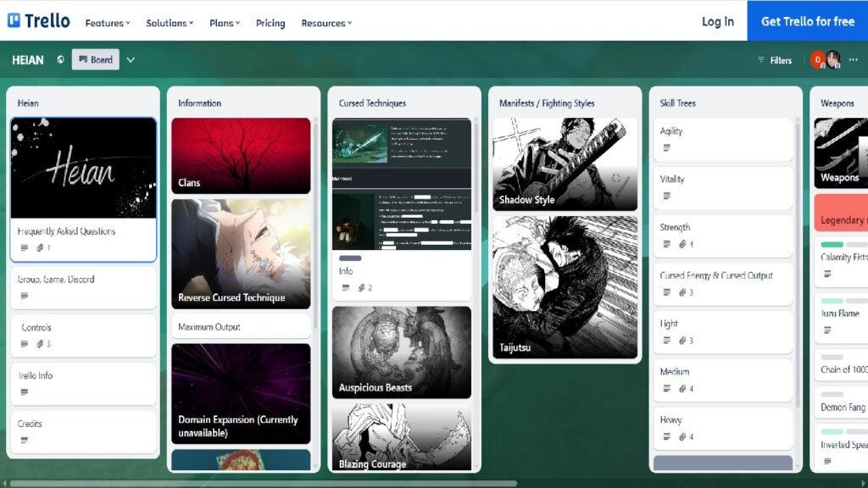The image size is (868, 488).
Task: Open the Filters button
Action: click(775, 60)
